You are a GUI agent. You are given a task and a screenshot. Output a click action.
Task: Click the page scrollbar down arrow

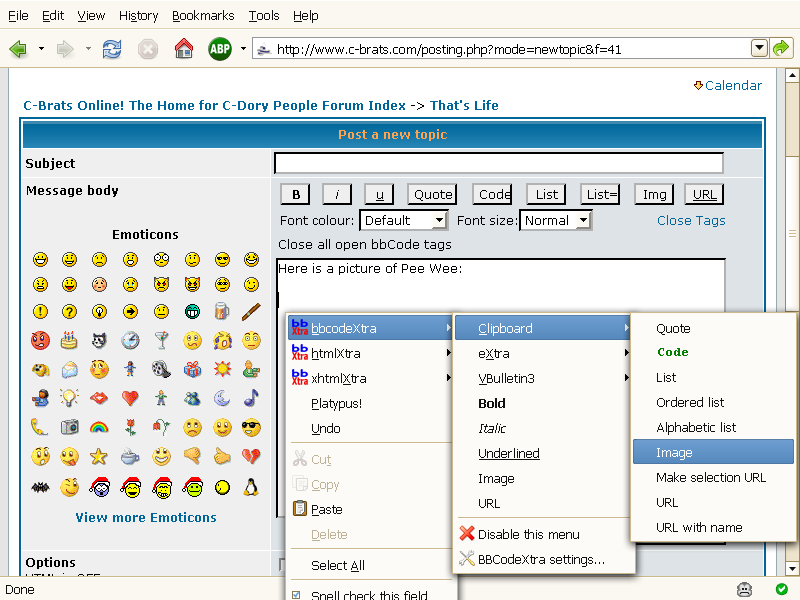[792, 568]
